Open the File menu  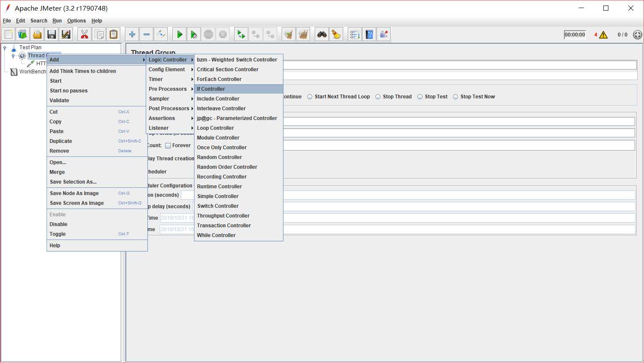coord(7,21)
